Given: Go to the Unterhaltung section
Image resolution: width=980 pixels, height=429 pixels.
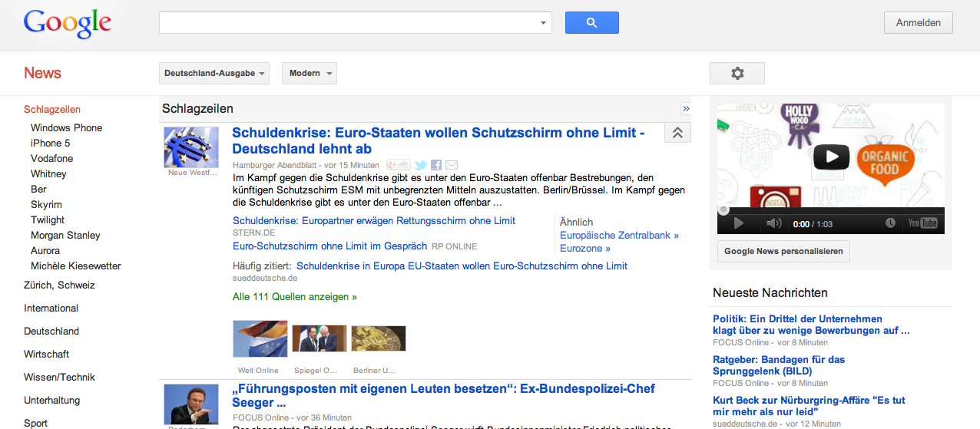Looking at the screenshot, I should (51, 400).
